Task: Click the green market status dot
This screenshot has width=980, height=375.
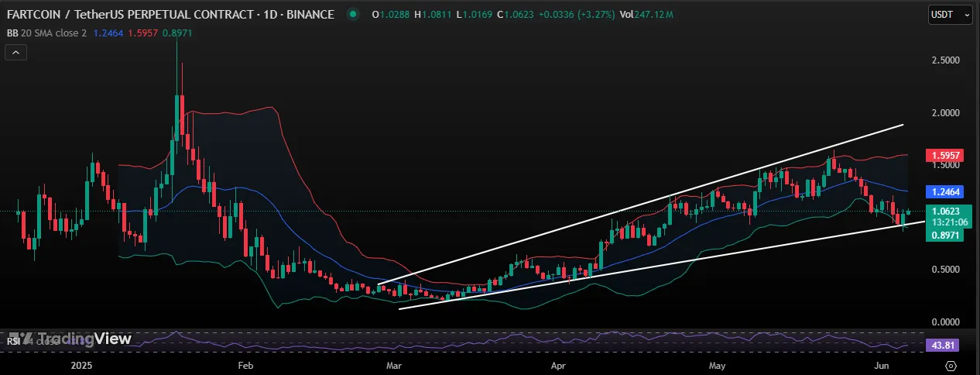Action: tap(353, 15)
